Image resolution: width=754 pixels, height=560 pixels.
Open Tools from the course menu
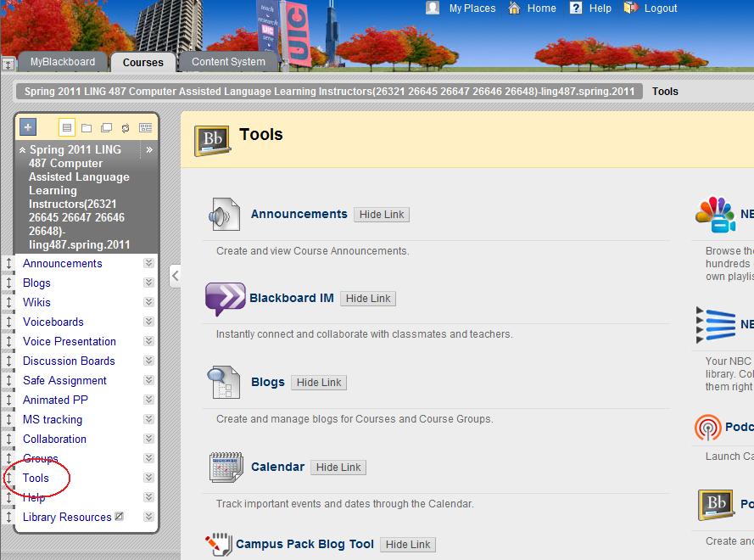(36, 478)
